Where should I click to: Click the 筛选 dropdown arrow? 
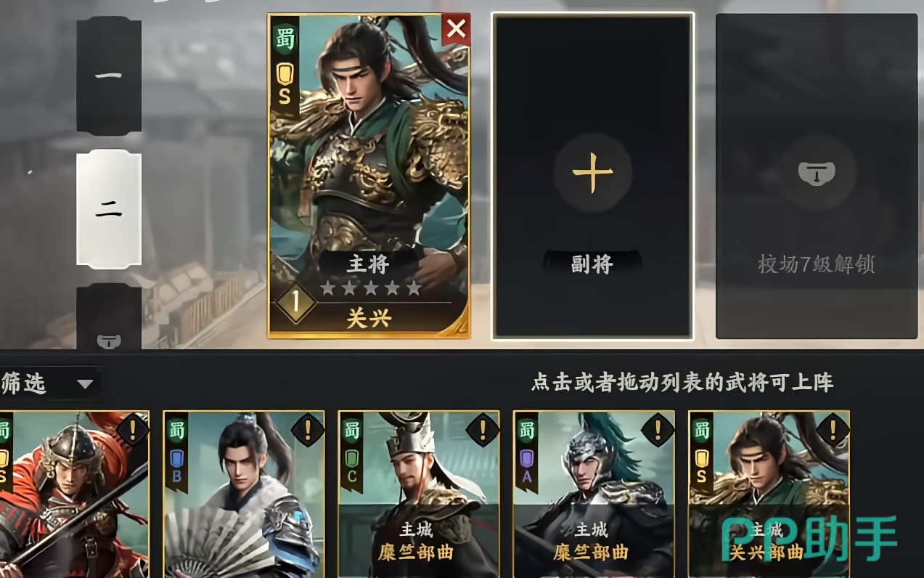click(x=86, y=383)
